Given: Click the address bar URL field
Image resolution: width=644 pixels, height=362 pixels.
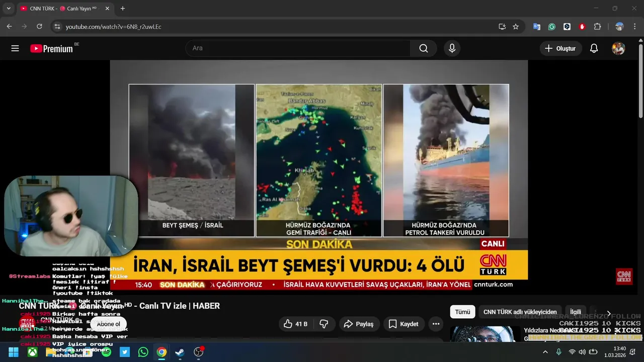Looking at the screenshot, I should click(x=277, y=27).
